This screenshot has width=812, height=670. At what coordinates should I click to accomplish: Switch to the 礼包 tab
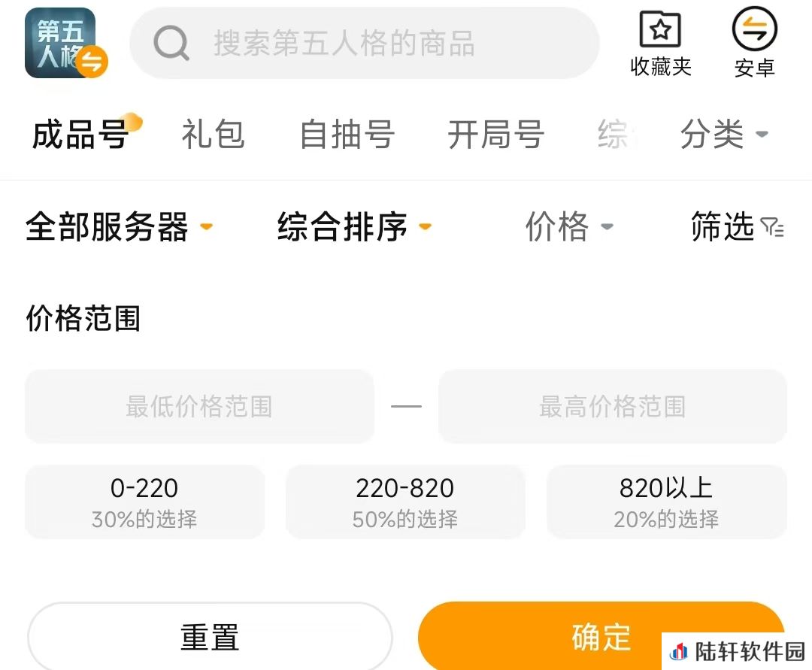pos(213,134)
